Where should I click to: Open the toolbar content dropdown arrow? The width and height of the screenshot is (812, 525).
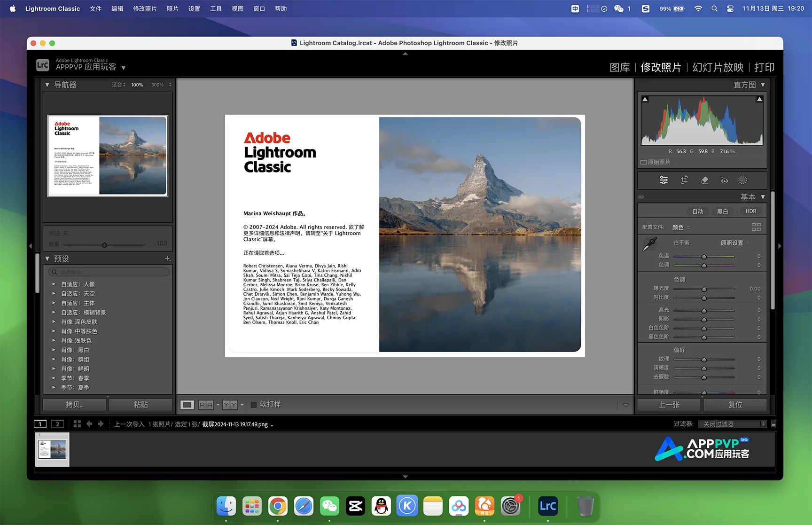tap(625, 405)
